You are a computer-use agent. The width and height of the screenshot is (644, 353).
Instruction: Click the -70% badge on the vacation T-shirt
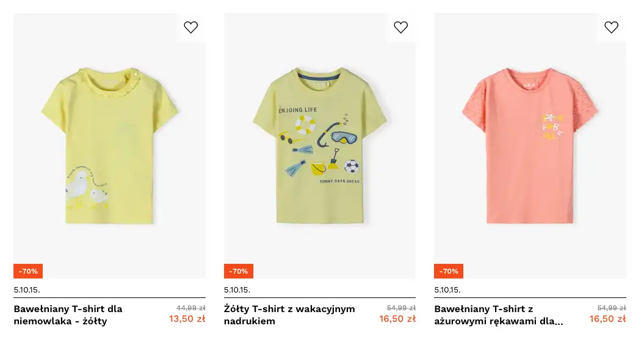239,271
